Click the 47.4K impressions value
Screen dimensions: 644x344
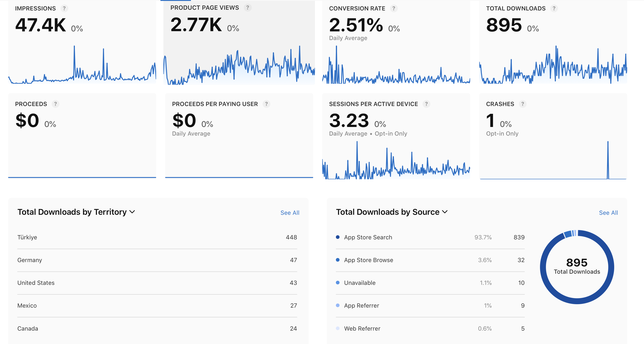[x=41, y=25]
